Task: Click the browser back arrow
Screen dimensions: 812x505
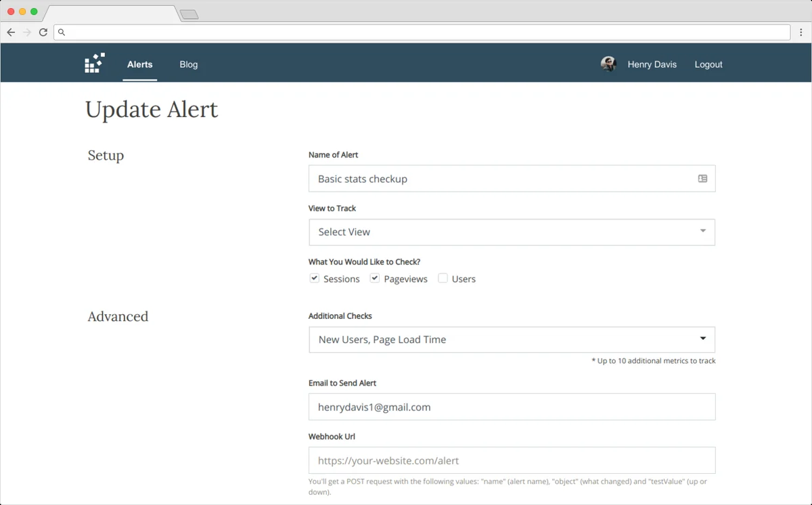Action: click(x=11, y=32)
